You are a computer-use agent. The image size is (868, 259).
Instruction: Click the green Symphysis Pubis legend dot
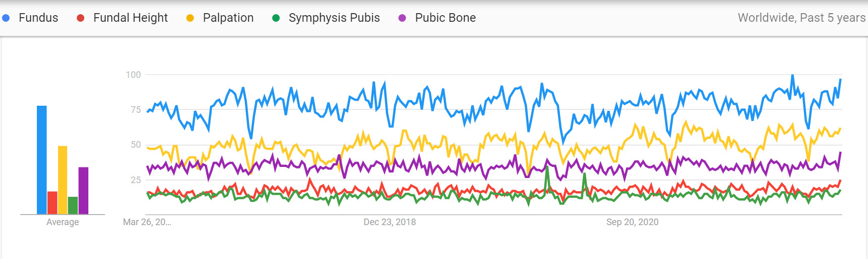click(276, 18)
